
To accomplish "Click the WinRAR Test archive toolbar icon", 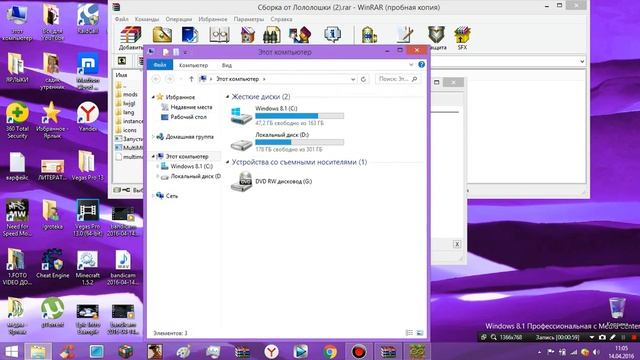I will click(190, 35).
